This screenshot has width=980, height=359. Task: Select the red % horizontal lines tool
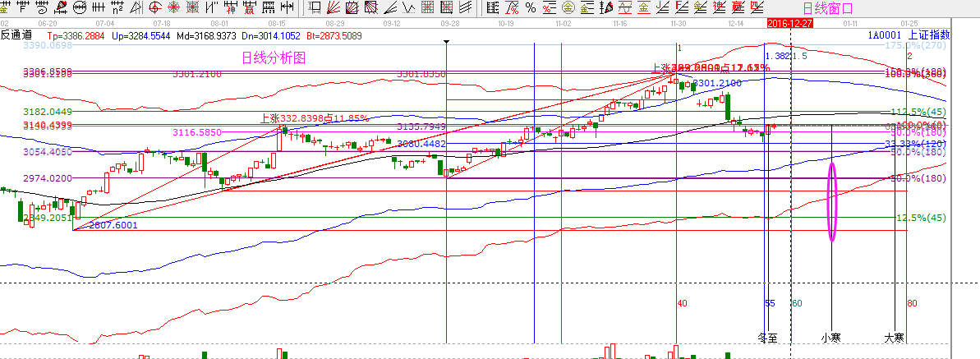[x=550, y=7]
